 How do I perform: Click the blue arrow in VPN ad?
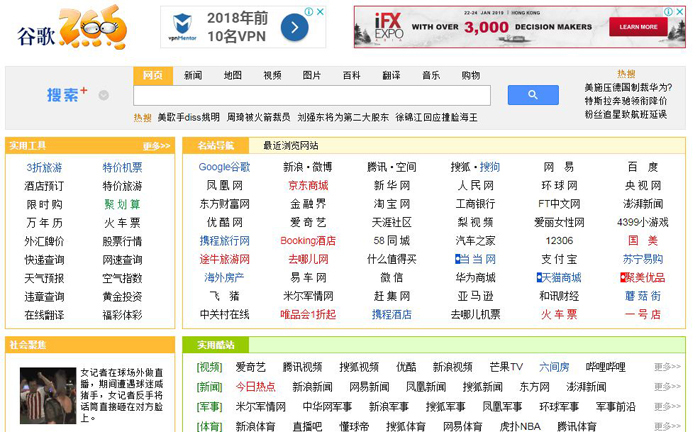pyautogui.click(x=293, y=28)
